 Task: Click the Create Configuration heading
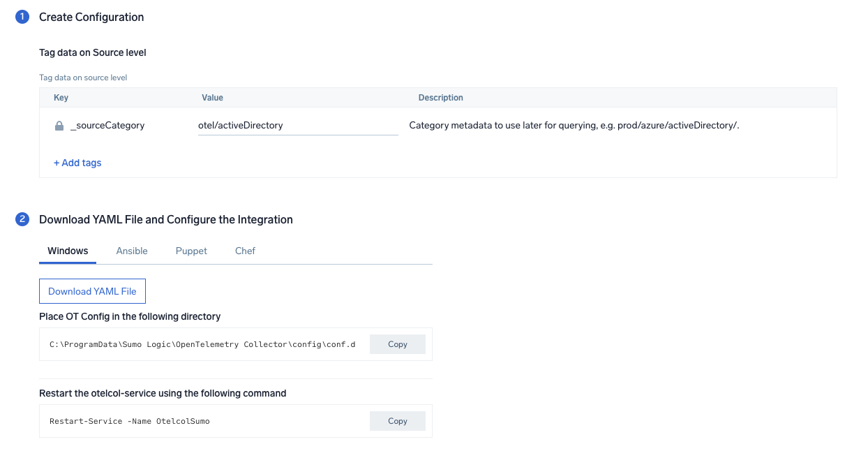[x=91, y=17]
